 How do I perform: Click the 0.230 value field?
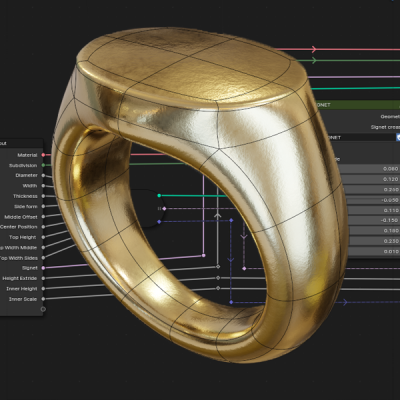pyautogui.click(x=374, y=241)
